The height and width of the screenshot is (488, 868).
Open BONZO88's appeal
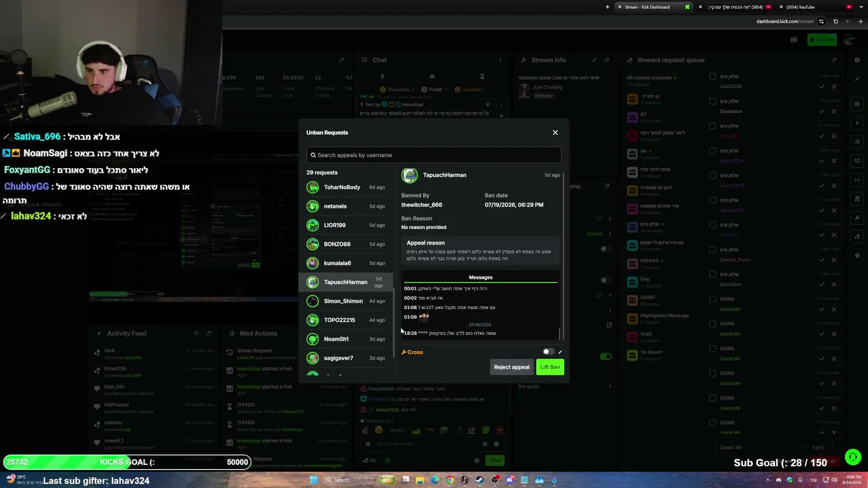coord(346,244)
